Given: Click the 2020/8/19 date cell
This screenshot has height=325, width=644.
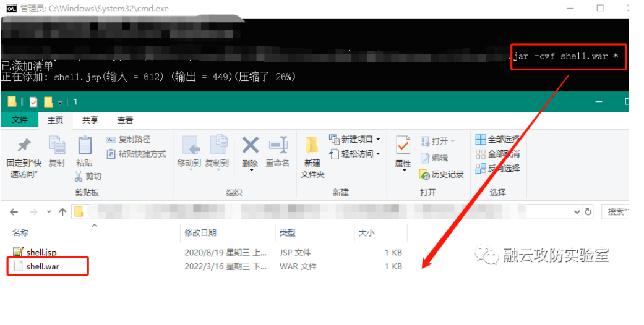Looking at the screenshot, I should pos(225,252).
